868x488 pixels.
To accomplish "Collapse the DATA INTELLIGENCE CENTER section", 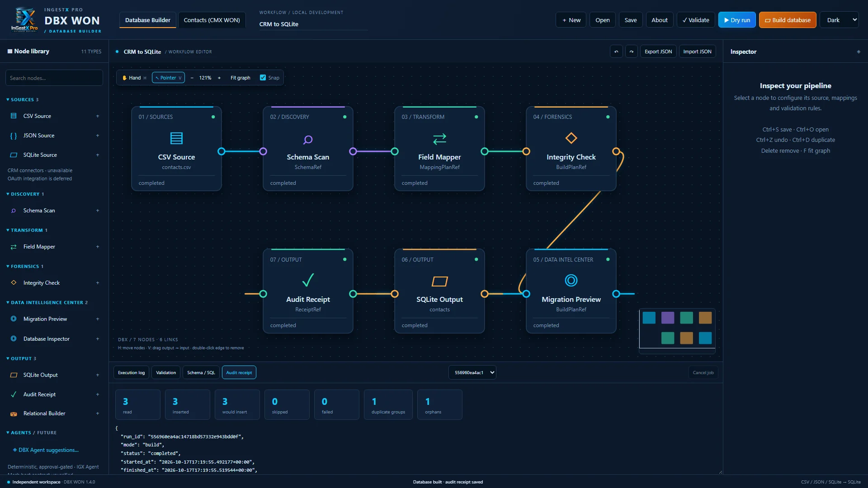I will tap(47, 302).
